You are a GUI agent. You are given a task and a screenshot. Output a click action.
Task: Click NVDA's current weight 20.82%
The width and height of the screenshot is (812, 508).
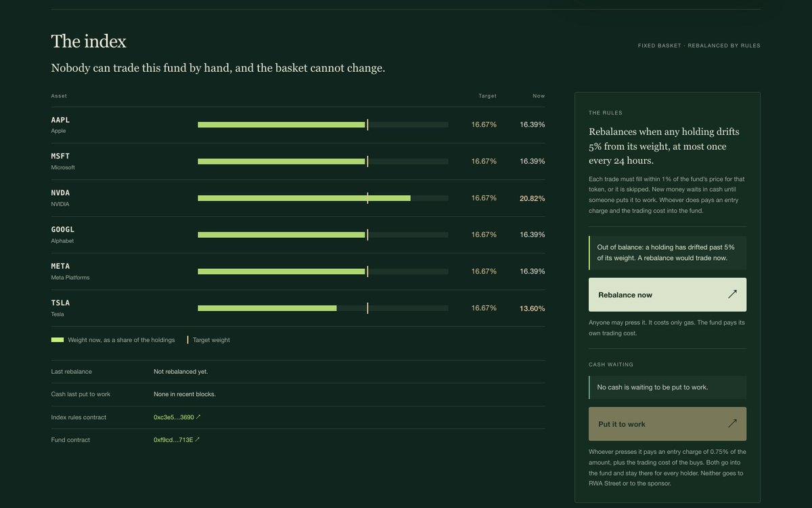[x=532, y=198]
